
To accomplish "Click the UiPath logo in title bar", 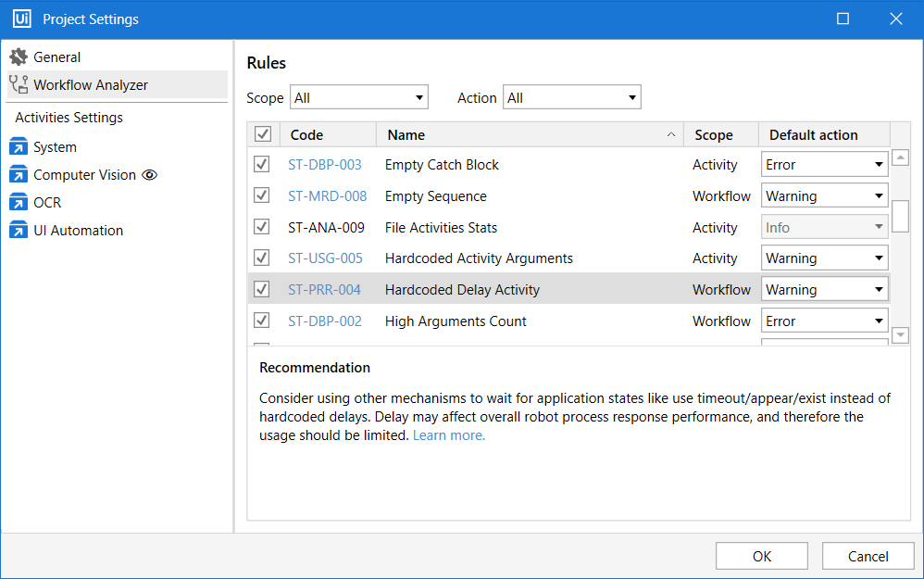I will [21, 19].
